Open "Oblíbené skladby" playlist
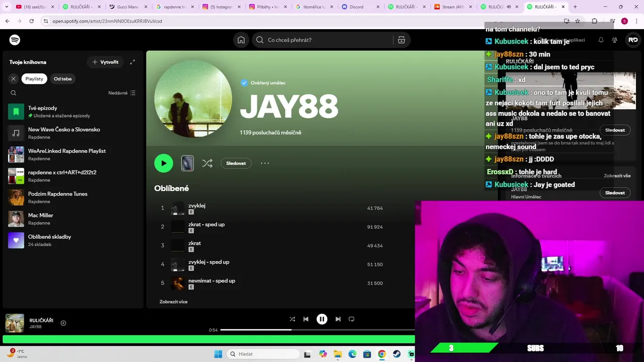The image size is (644, 362). tap(72, 240)
